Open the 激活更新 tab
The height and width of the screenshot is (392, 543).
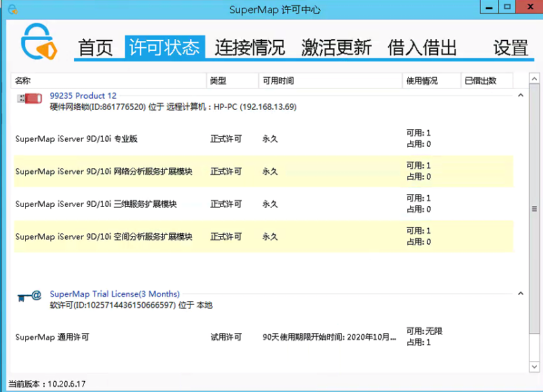tap(336, 48)
